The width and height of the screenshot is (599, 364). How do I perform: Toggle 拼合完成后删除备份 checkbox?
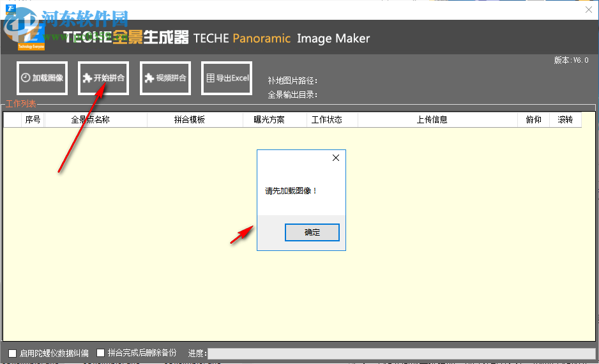[x=100, y=353]
